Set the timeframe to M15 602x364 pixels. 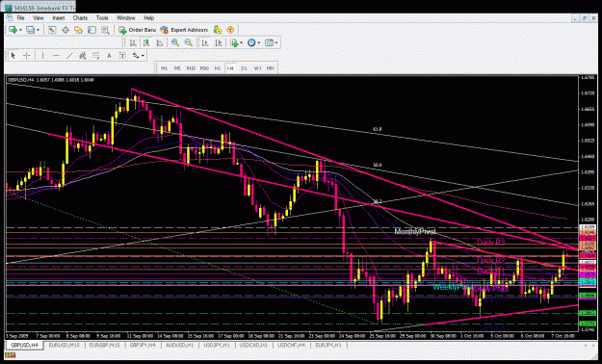pyautogui.click(x=191, y=68)
